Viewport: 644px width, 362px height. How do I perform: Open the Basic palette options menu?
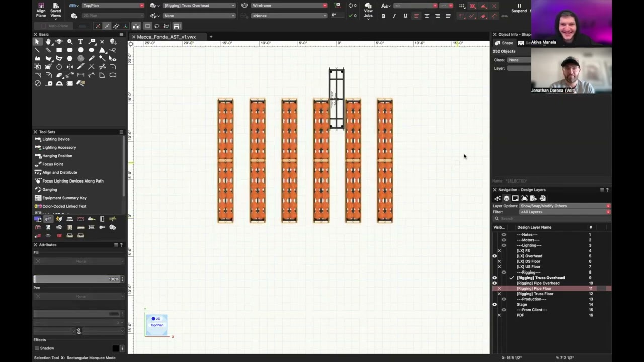(x=121, y=34)
